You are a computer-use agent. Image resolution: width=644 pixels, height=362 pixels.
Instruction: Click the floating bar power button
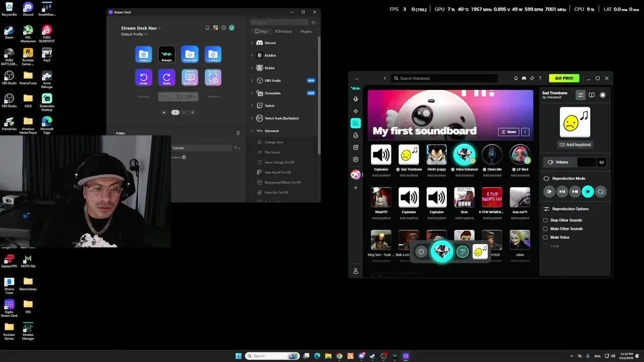(421, 252)
